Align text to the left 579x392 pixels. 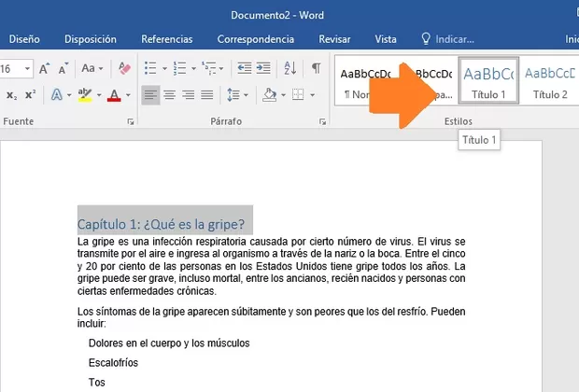pyautogui.click(x=150, y=95)
